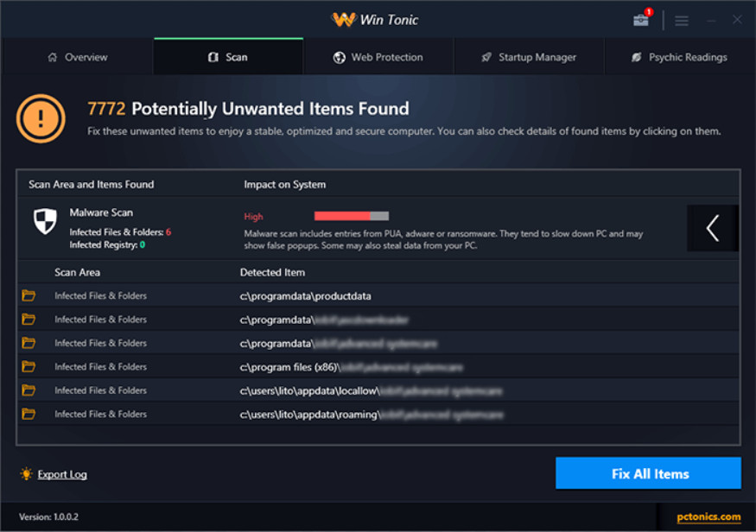Switch to the Overview tab

click(77, 57)
